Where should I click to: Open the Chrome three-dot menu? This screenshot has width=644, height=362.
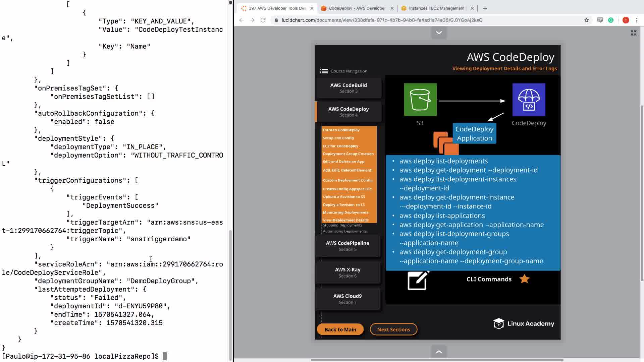tap(637, 20)
